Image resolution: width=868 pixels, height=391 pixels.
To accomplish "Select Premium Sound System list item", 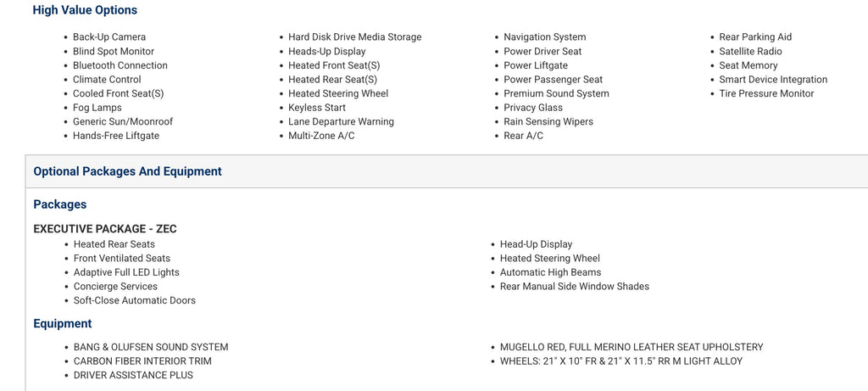I will click(x=556, y=93).
